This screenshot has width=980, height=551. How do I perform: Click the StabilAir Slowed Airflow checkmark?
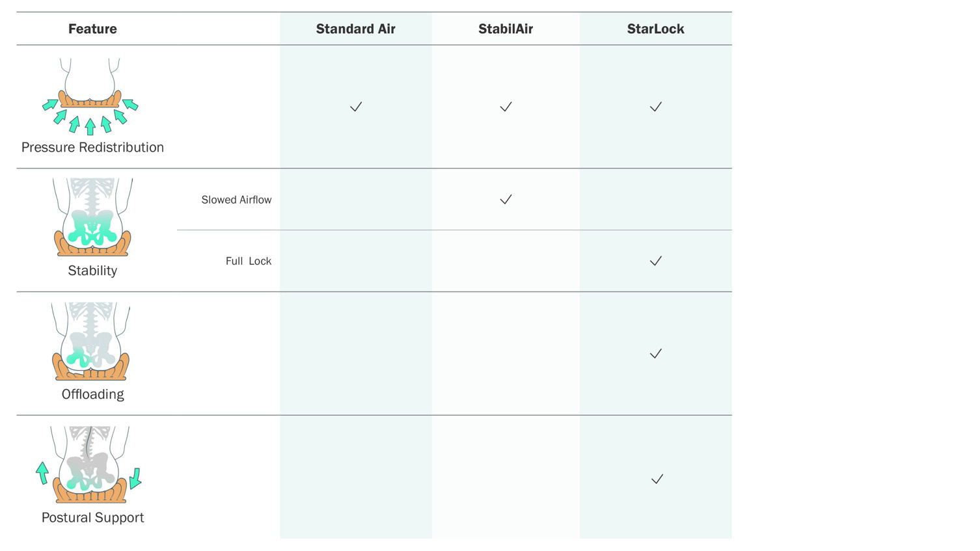[x=506, y=200]
